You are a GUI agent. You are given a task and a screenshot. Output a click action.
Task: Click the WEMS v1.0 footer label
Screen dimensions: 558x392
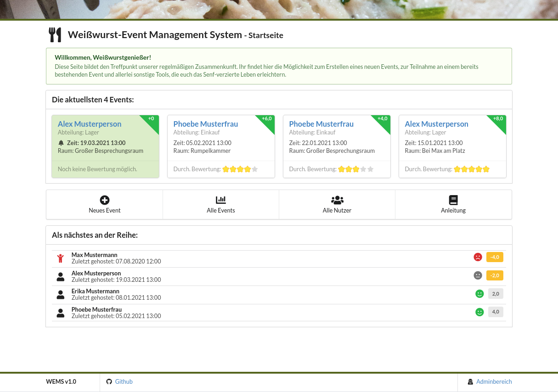(61, 381)
